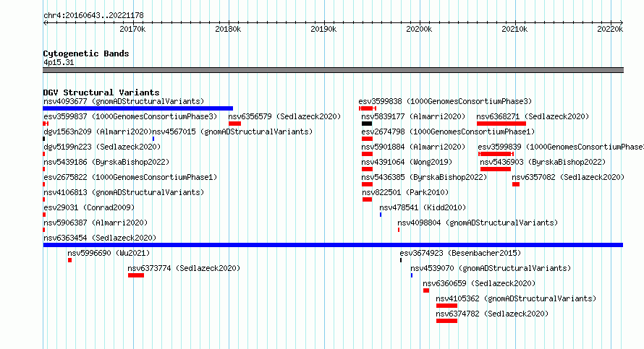Open nsv4106813 gnomAD variant label

(124, 192)
